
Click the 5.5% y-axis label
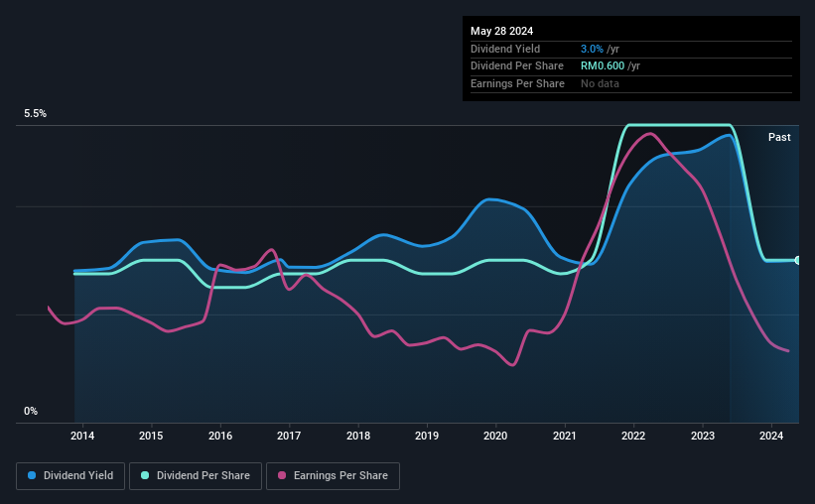coord(35,113)
